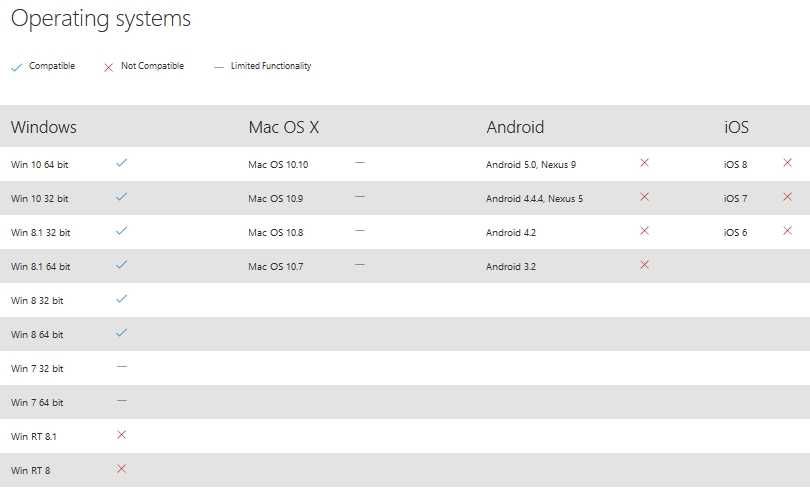
Task: Click the compatible checkmark for Win 10 64 bit
Action: (121, 162)
